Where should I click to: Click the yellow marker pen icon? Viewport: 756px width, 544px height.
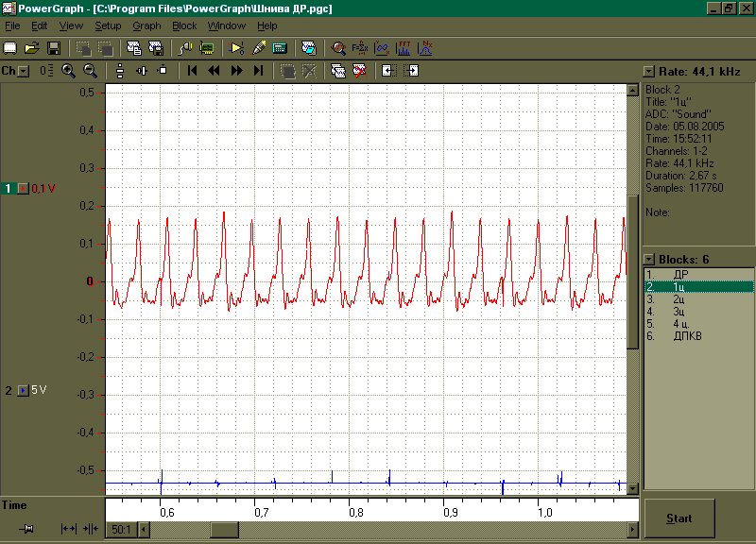[x=259, y=48]
